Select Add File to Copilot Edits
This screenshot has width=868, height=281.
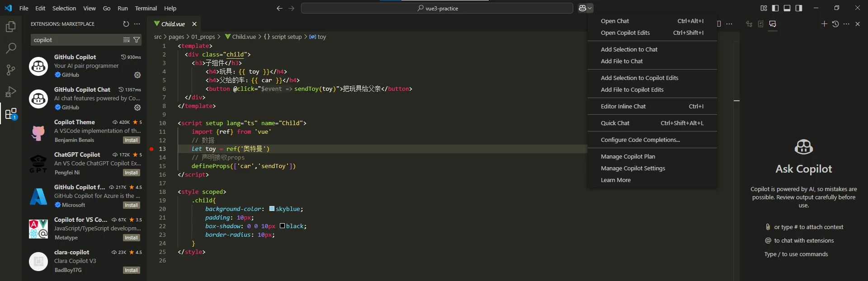pos(652,89)
